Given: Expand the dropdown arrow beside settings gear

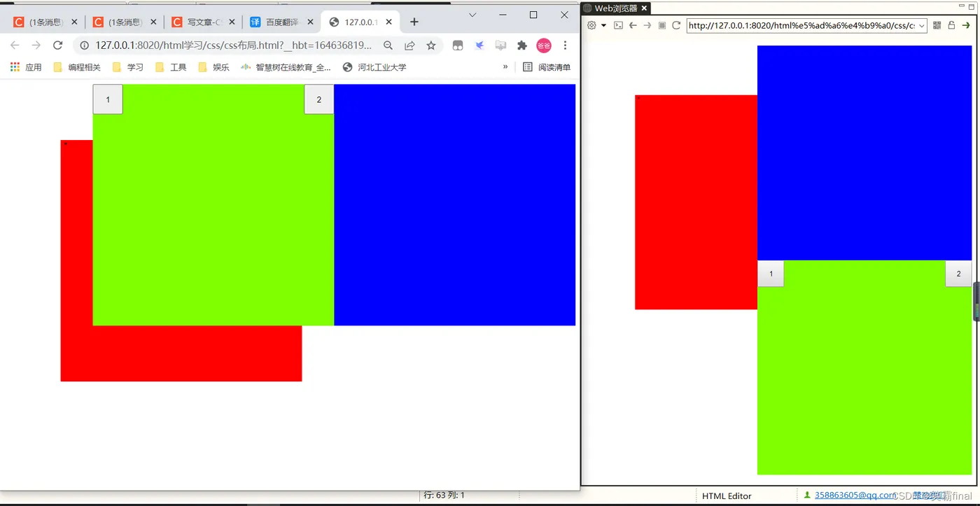Looking at the screenshot, I should 603,25.
